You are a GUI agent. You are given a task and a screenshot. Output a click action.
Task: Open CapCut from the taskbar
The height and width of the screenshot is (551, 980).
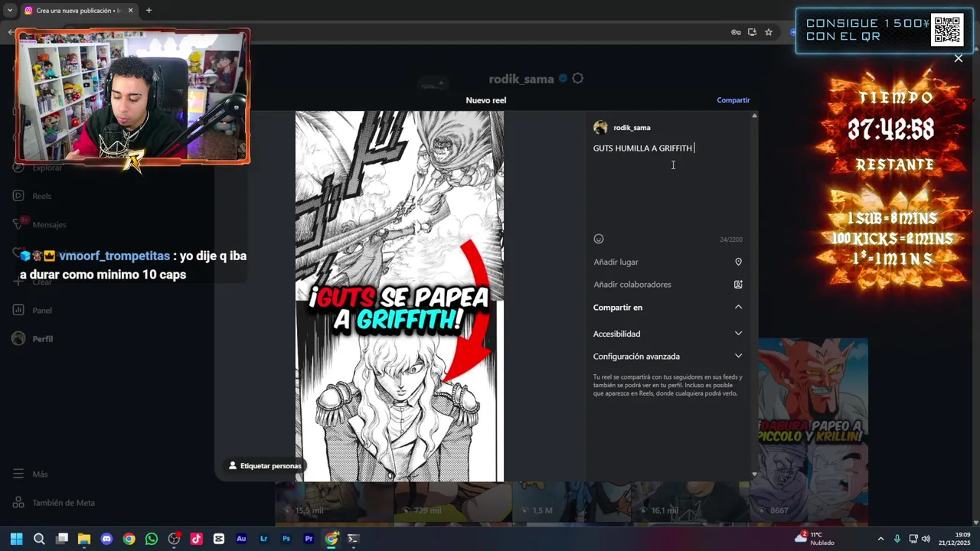[x=219, y=539]
